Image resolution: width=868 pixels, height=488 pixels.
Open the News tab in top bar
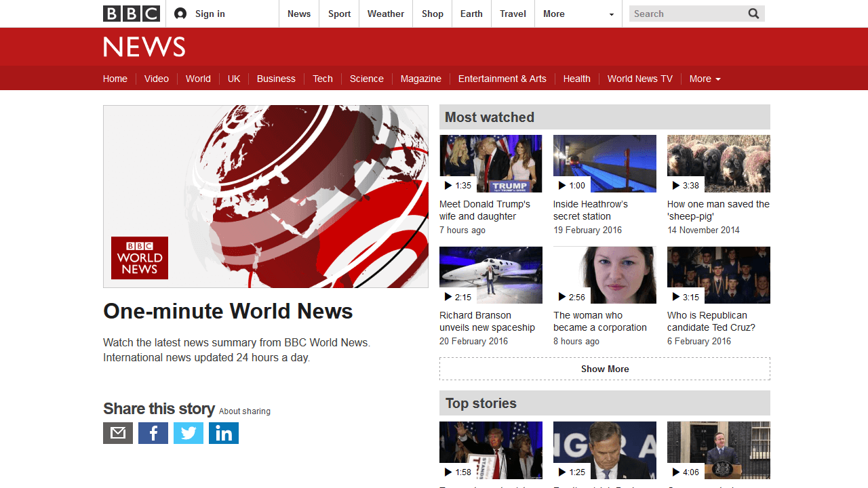click(x=299, y=14)
